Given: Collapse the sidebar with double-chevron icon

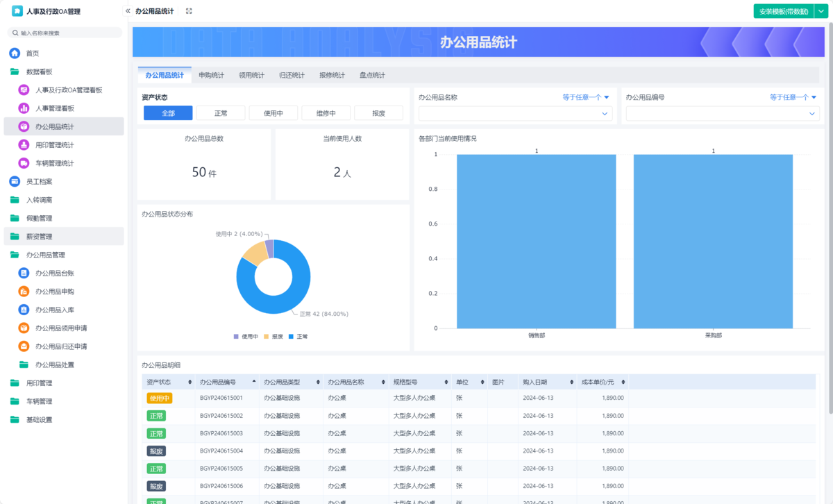Looking at the screenshot, I should click(x=128, y=11).
